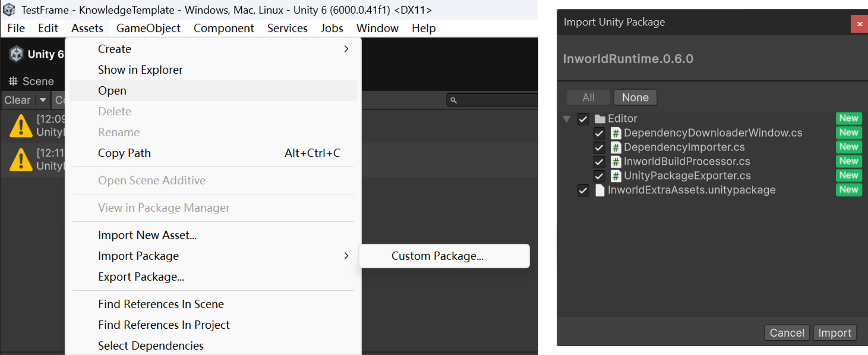This screenshot has height=355, width=868.
Task: Uncheck the Editor folder checkbox
Action: point(583,118)
